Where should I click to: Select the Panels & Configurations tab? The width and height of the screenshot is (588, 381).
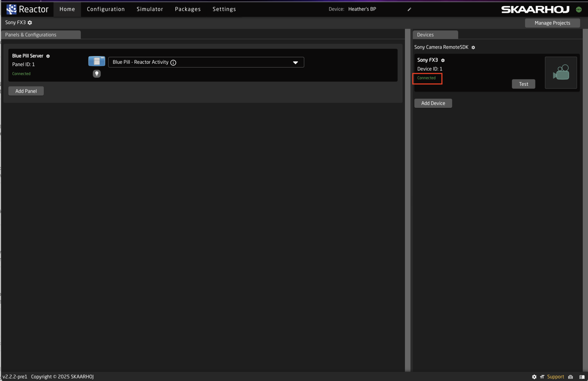(x=41, y=35)
